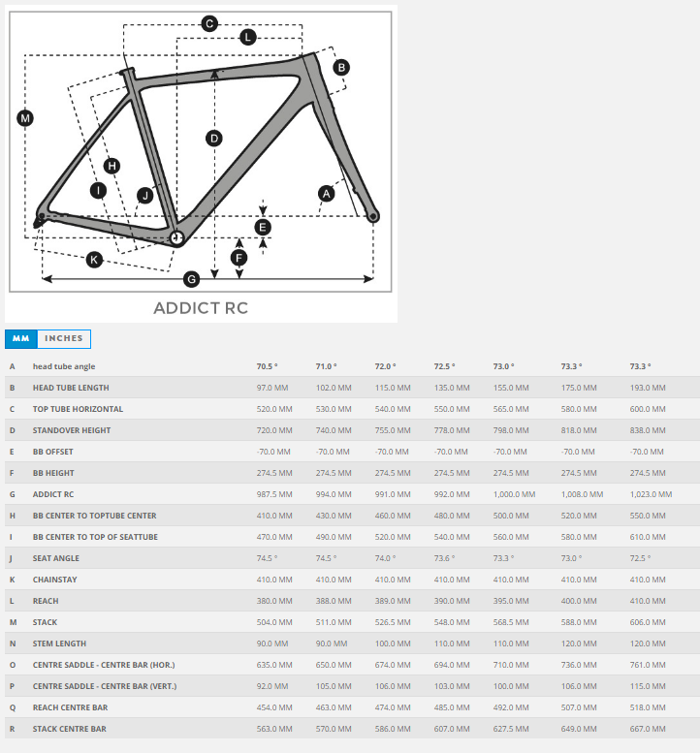Select 'BB CENTER TO TOP OF SEATTUBE' label

tap(95, 537)
